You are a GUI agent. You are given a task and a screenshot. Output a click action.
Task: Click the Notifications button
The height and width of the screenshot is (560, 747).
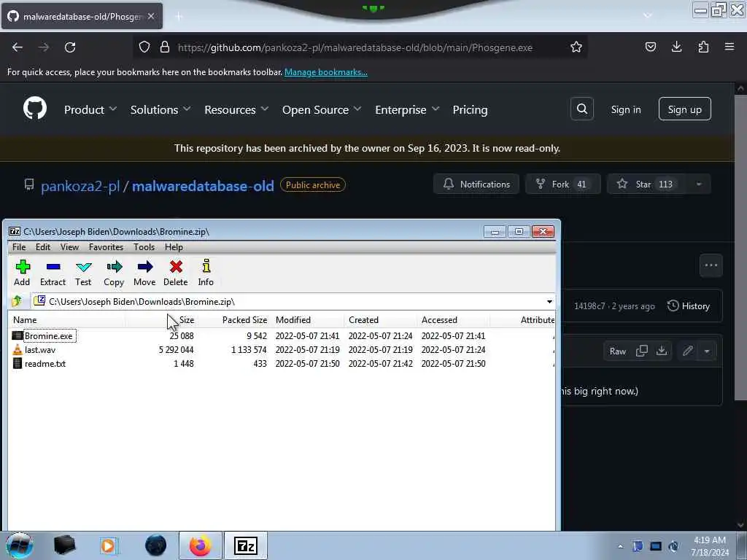point(476,184)
